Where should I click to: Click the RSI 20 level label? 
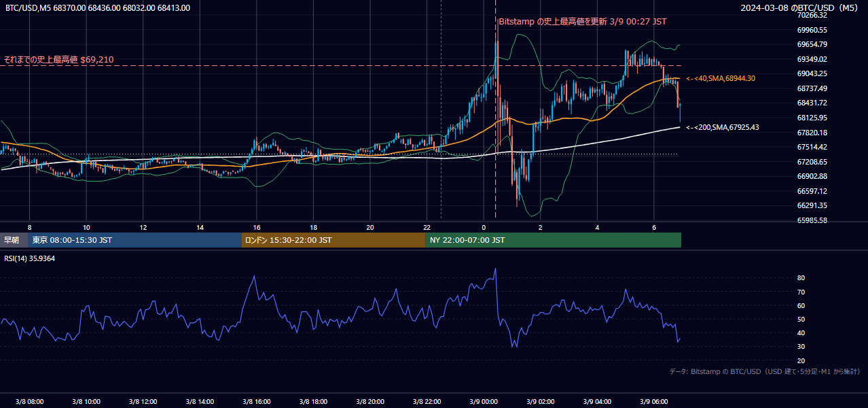pyautogui.click(x=801, y=360)
